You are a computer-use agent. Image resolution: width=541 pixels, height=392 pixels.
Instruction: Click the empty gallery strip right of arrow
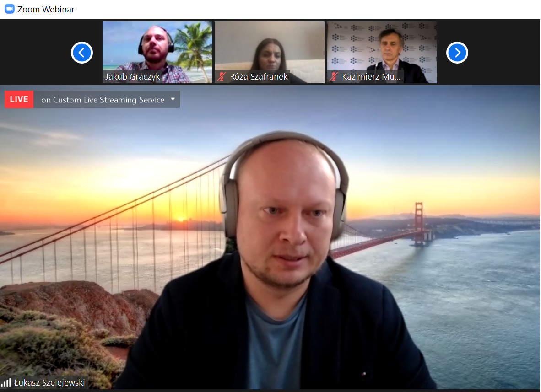pyautogui.click(x=503, y=53)
